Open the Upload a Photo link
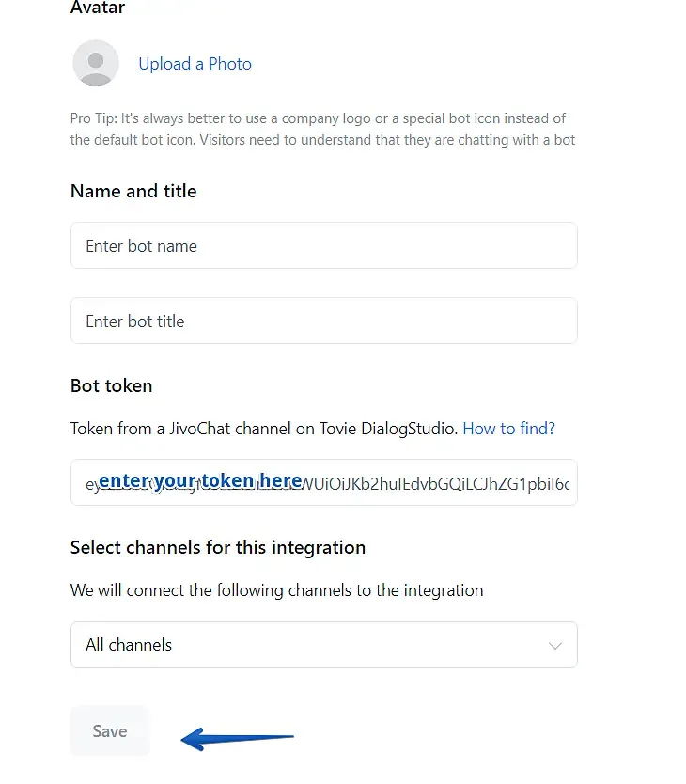Viewport: 686px width, 784px height. (195, 64)
